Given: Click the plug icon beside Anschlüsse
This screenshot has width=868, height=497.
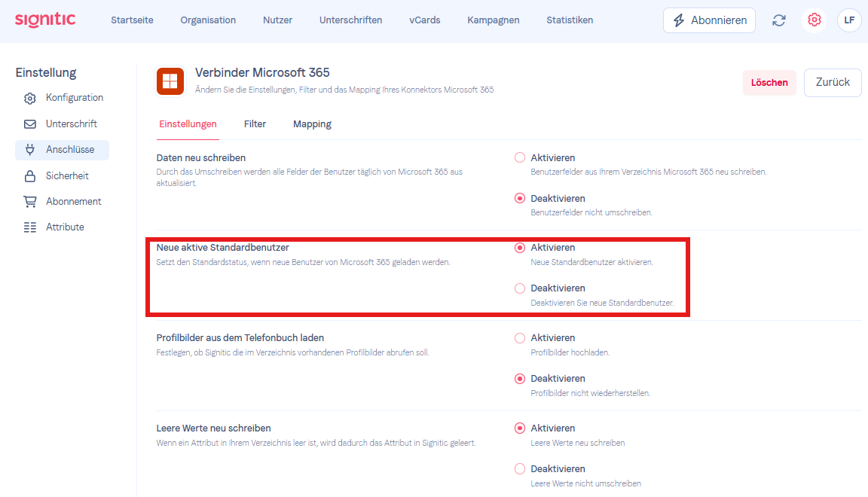Looking at the screenshot, I should point(30,149).
